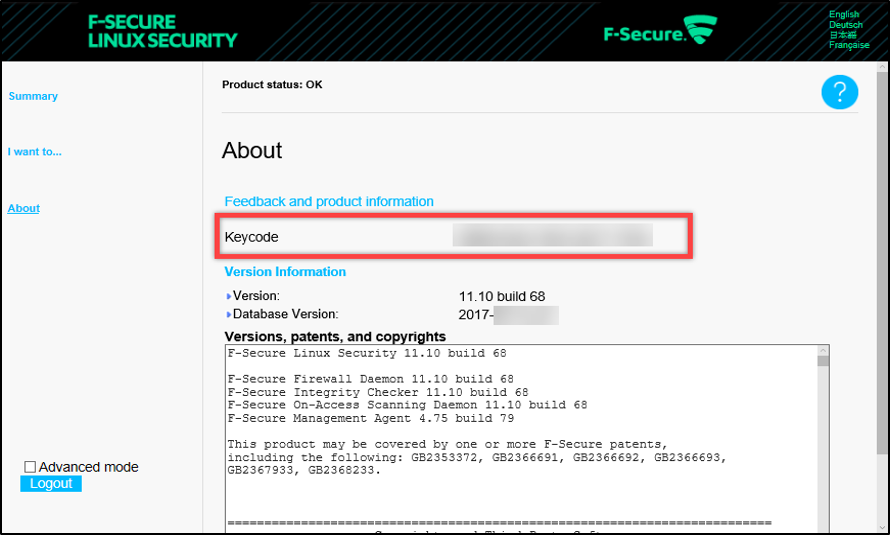The image size is (890, 535).
Task: Switch language to Française
Action: click(x=849, y=45)
